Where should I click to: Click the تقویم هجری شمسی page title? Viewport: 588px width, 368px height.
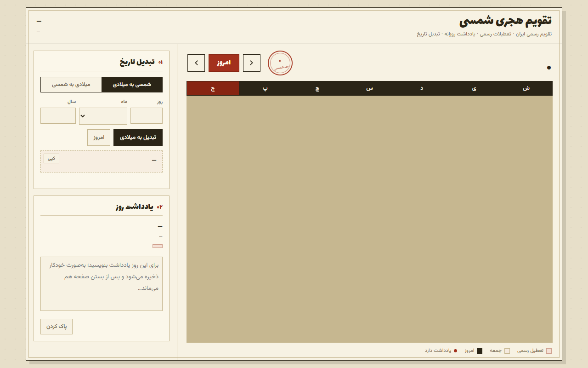tap(505, 21)
